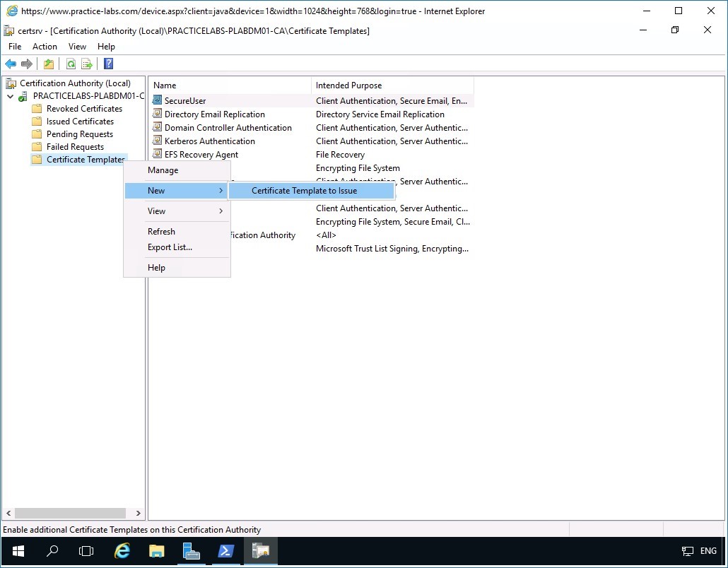Select Manage from the context menu
Screen dimensions: 728x568
click(x=163, y=170)
